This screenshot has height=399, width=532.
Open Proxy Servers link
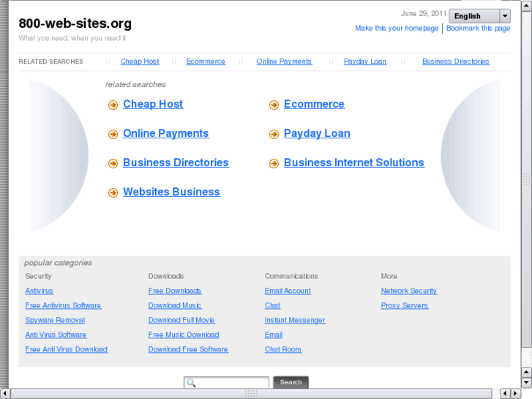coord(405,305)
